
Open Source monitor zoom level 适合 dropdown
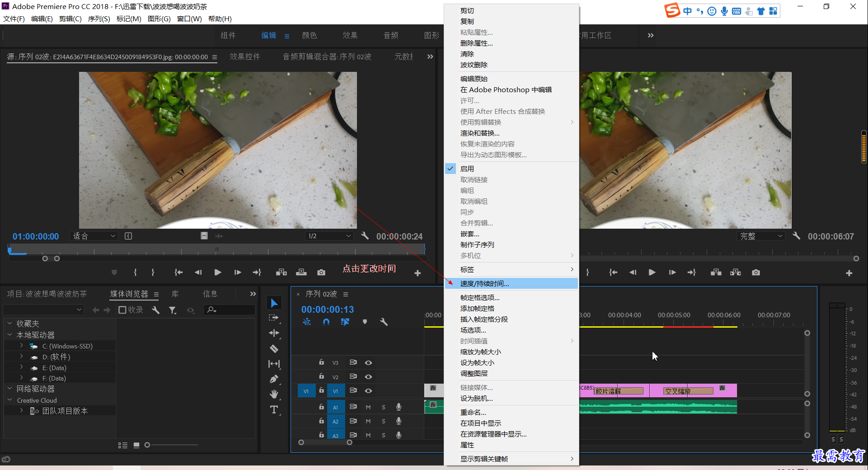[x=94, y=236]
